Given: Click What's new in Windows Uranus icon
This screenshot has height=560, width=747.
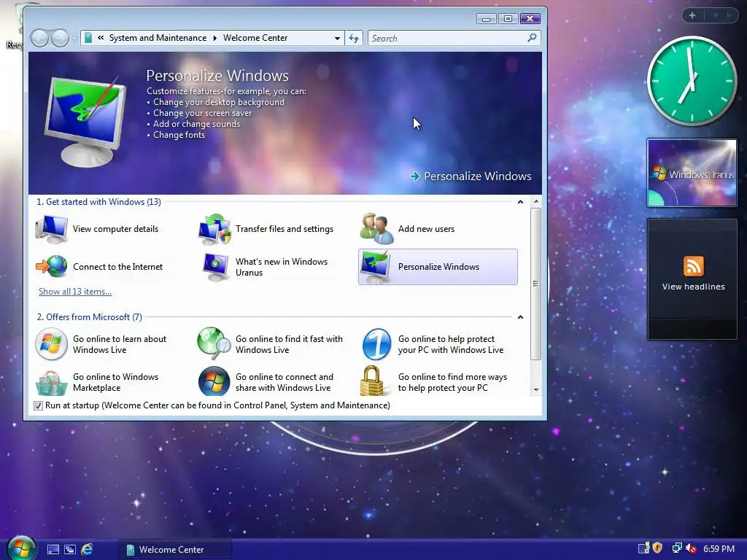Looking at the screenshot, I should pos(215,267).
